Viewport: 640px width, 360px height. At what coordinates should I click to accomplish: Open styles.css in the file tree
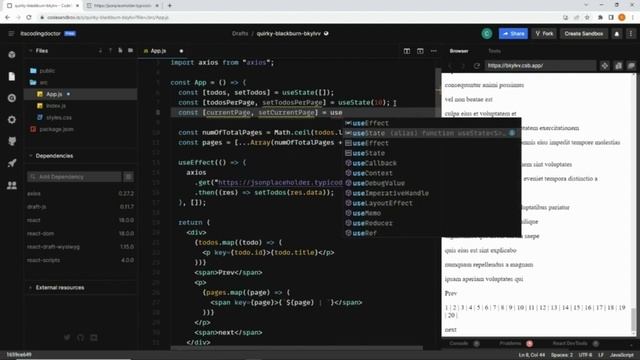click(x=54, y=118)
